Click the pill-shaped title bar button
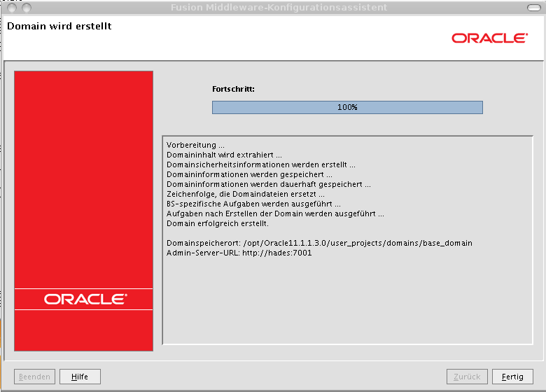The height and width of the screenshot is (392, 546). click(534, 8)
